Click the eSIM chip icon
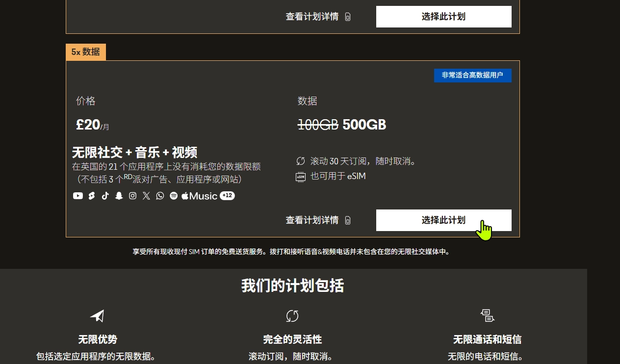The image size is (620, 364). coord(300,177)
